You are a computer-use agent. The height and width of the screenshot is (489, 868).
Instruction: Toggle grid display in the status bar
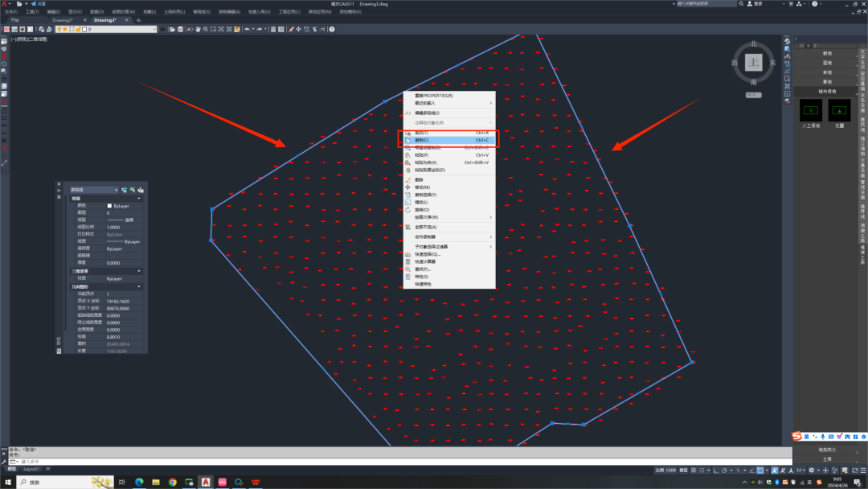pos(694,471)
